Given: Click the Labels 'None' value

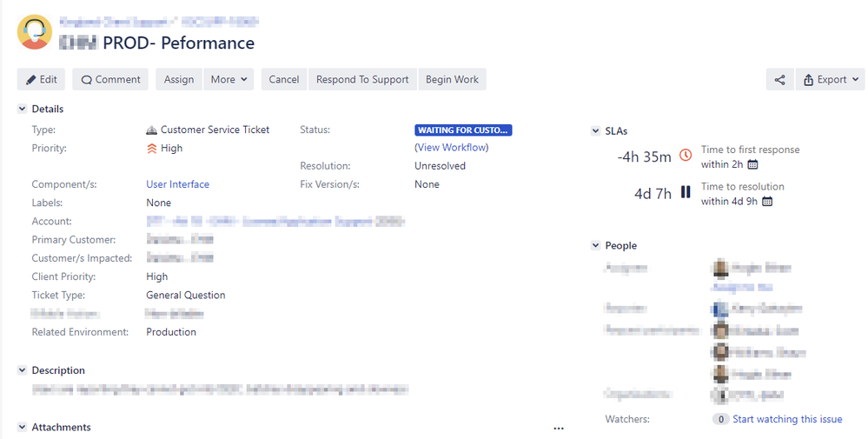Looking at the screenshot, I should (x=158, y=203).
